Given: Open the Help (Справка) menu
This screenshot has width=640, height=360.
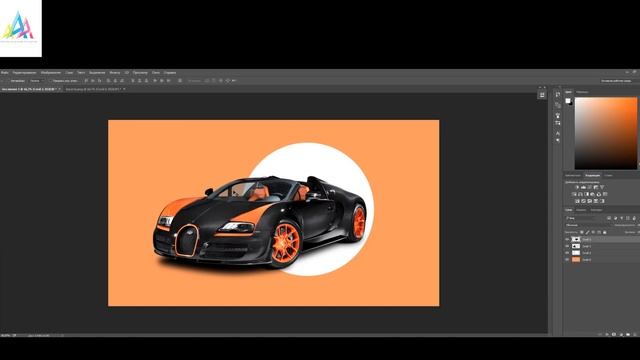Looking at the screenshot, I should coord(170,73).
